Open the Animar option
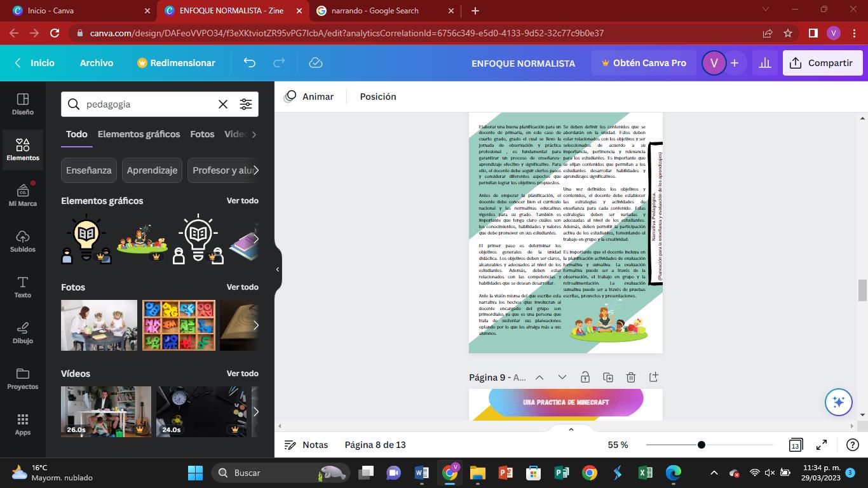 (309, 97)
